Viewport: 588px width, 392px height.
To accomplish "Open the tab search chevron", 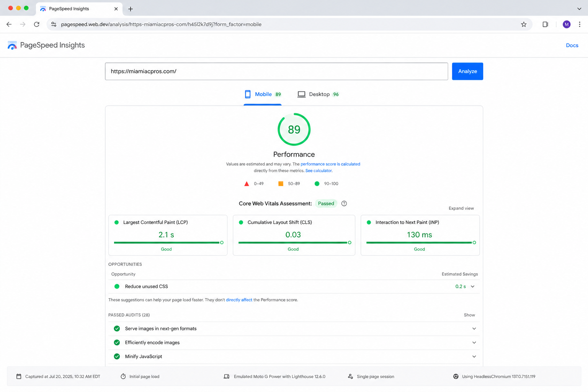I will pyautogui.click(x=579, y=9).
